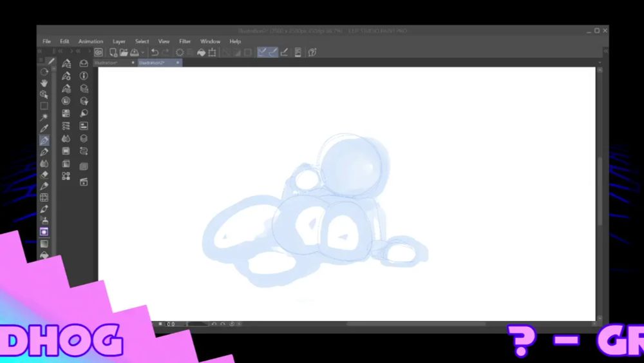This screenshot has height=363, width=644.
Task: Toggle Snap to Grid
Action: tap(284, 52)
